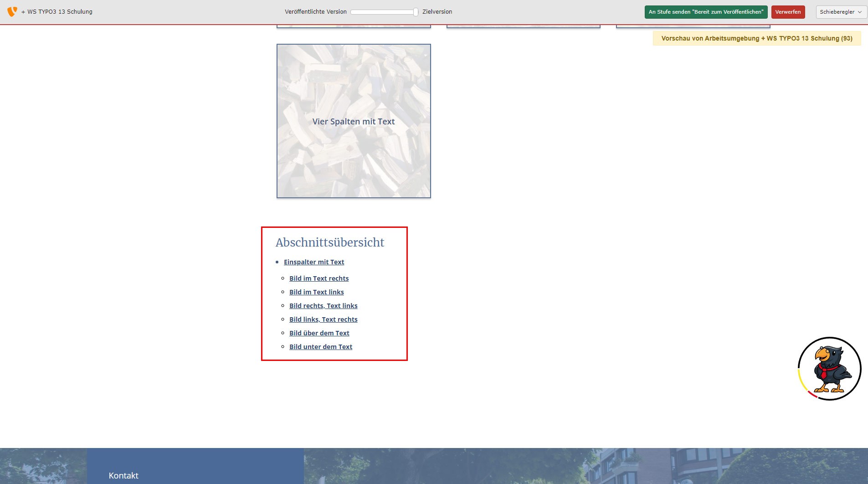Click the TYPO3 logo in the top bar
Viewport: 868px width, 484px height.
pos(12,11)
